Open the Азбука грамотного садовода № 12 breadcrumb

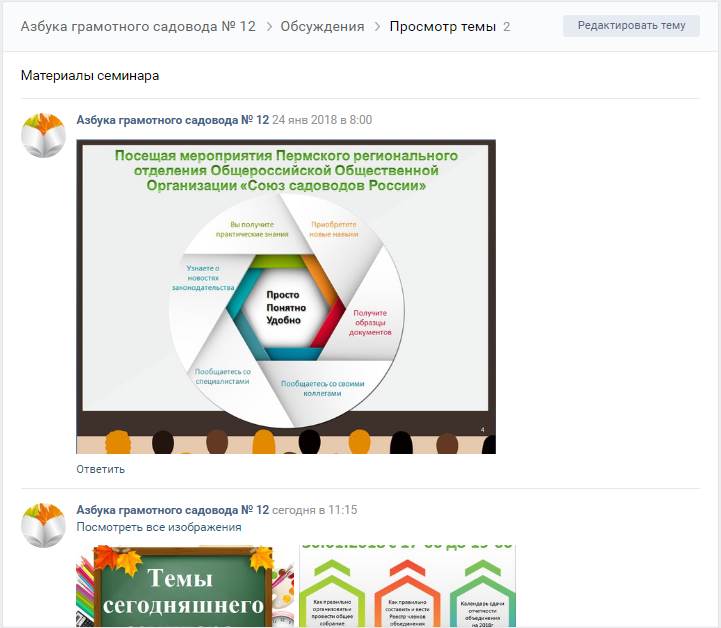click(138, 26)
